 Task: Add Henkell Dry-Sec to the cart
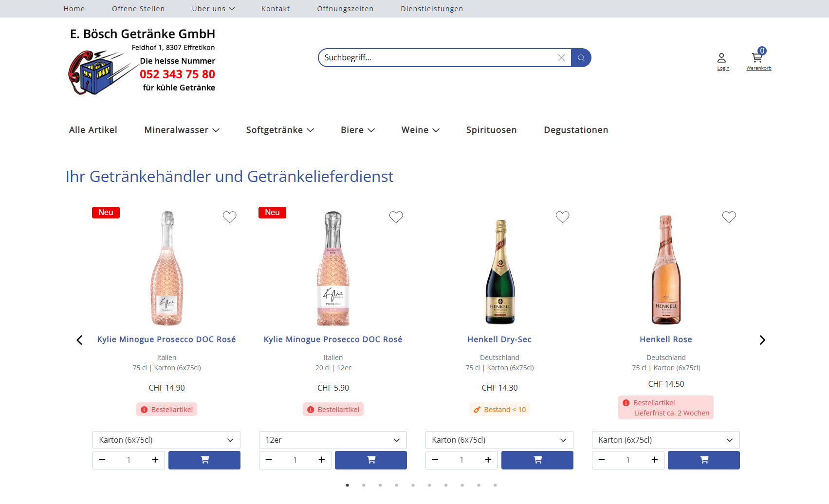537,460
